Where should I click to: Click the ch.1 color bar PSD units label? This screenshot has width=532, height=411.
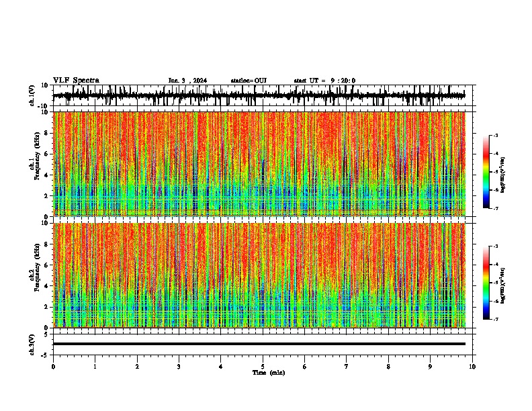tap(503, 175)
